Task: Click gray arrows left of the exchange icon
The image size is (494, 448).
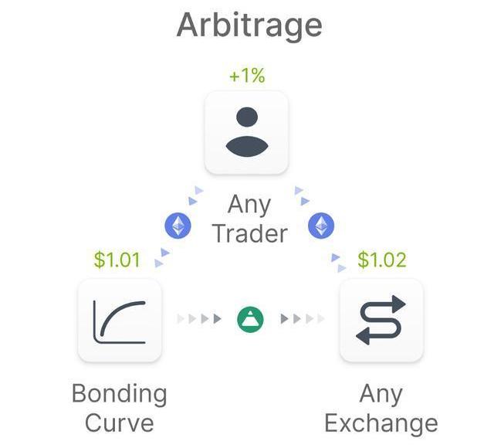Action: pos(302,319)
